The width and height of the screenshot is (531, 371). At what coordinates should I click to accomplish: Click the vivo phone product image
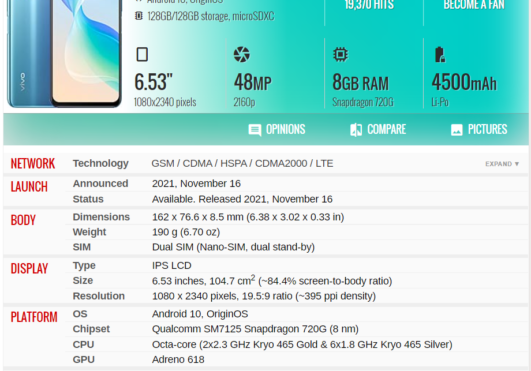tap(64, 53)
